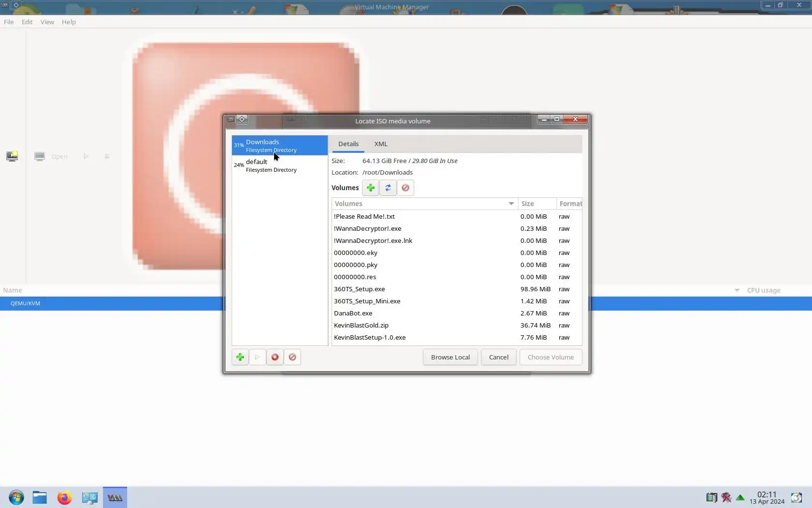Select the volume KevinBlastGold.zip
Viewport: 812px width, 508px height.
457,325
